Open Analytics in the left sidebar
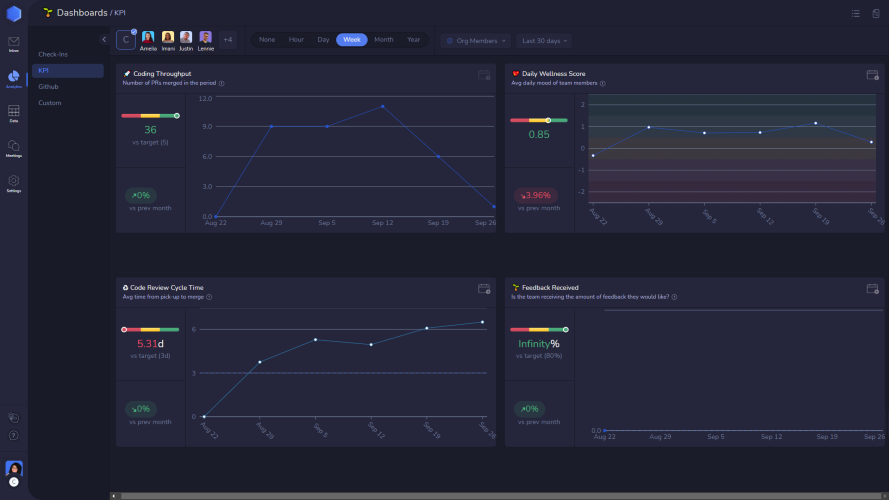The height and width of the screenshot is (500, 889). coord(14,79)
